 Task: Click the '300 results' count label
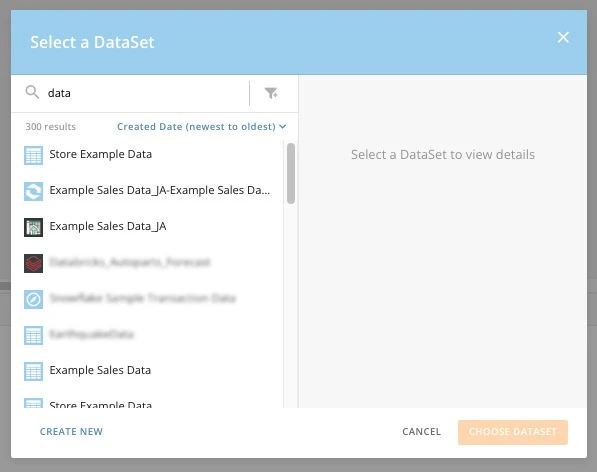pos(51,126)
